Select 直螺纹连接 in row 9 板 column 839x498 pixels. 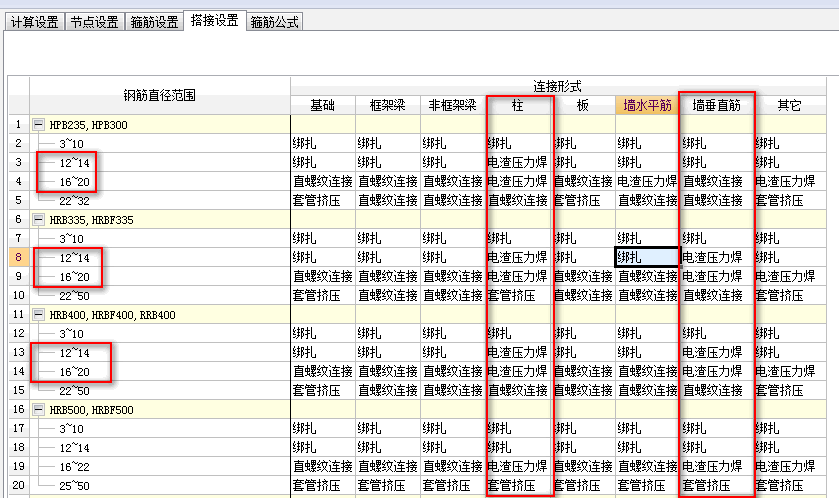[x=583, y=277]
